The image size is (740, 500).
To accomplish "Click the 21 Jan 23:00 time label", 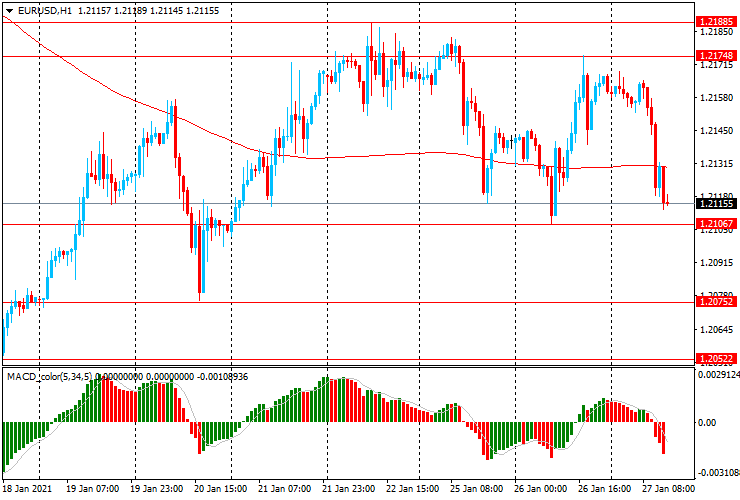I will [x=349, y=489].
